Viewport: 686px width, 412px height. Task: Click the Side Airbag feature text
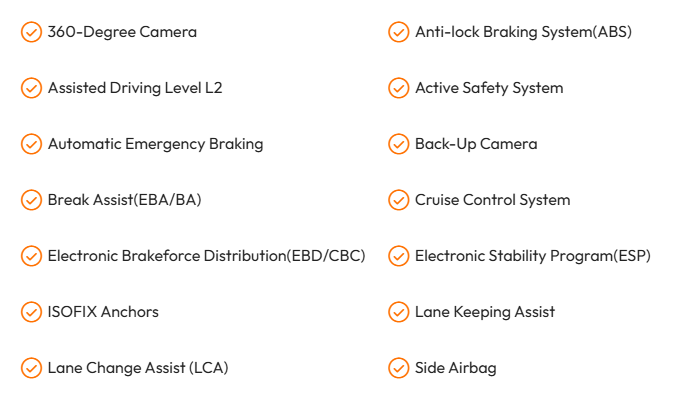pos(455,368)
